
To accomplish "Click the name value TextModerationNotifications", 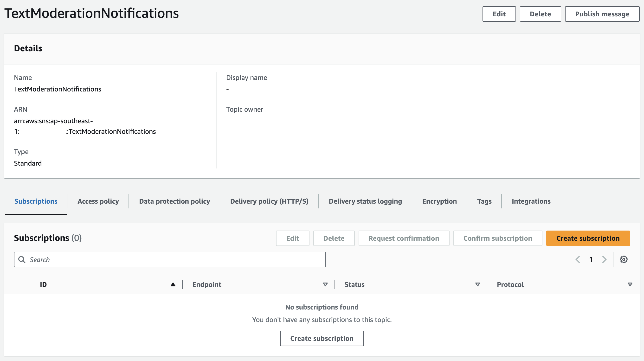I will pyautogui.click(x=58, y=89).
